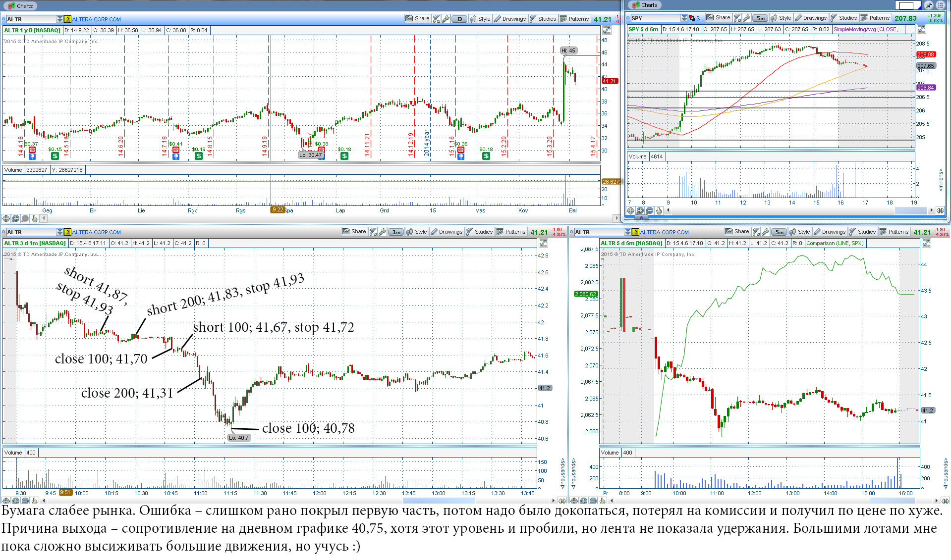Expand the panel arrow below SPY chart toolbar
This screenshot has height=560, width=951.
(x=641, y=217)
